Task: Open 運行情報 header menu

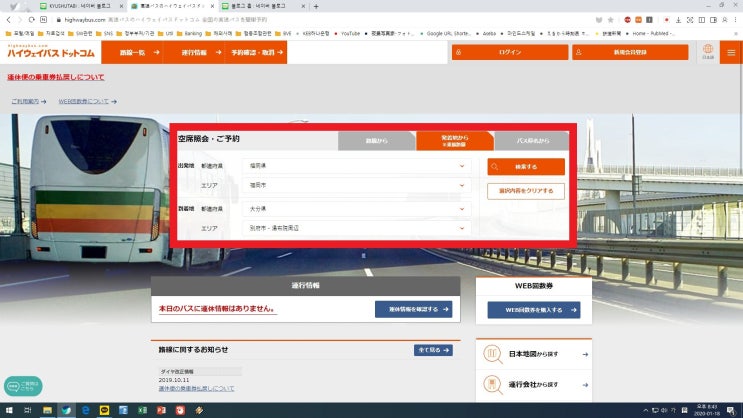Action: [194, 52]
